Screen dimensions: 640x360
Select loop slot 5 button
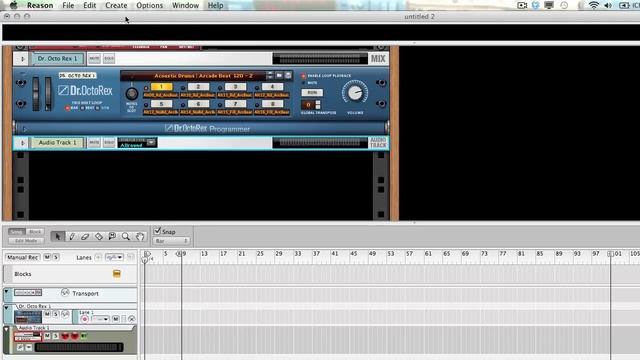(161, 104)
